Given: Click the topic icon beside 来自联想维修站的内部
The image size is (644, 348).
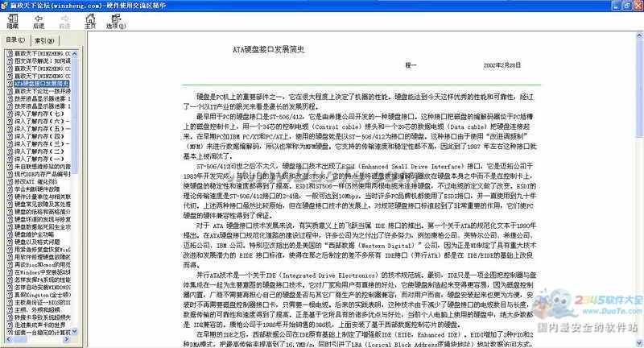Looking at the screenshot, I should 10,167.
